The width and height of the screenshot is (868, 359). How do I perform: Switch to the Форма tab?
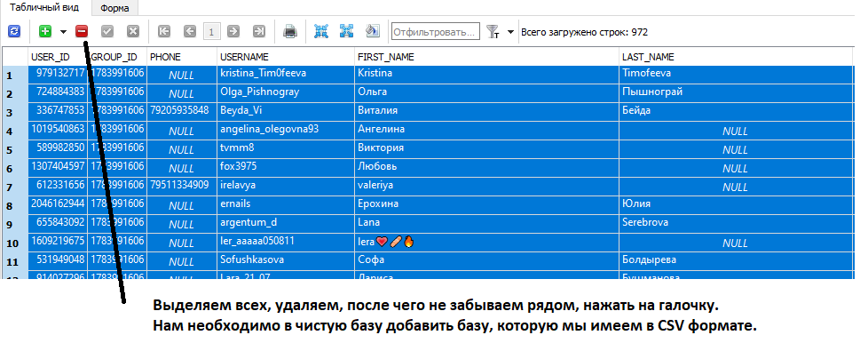point(114,8)
